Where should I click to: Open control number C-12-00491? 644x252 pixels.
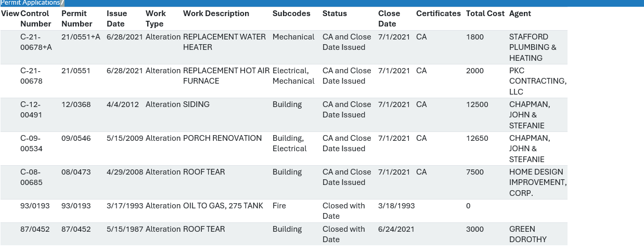point(31,110)
